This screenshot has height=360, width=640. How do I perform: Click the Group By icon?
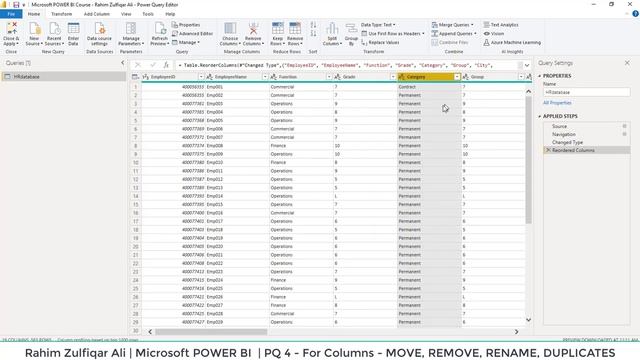(x=351, y=28)
